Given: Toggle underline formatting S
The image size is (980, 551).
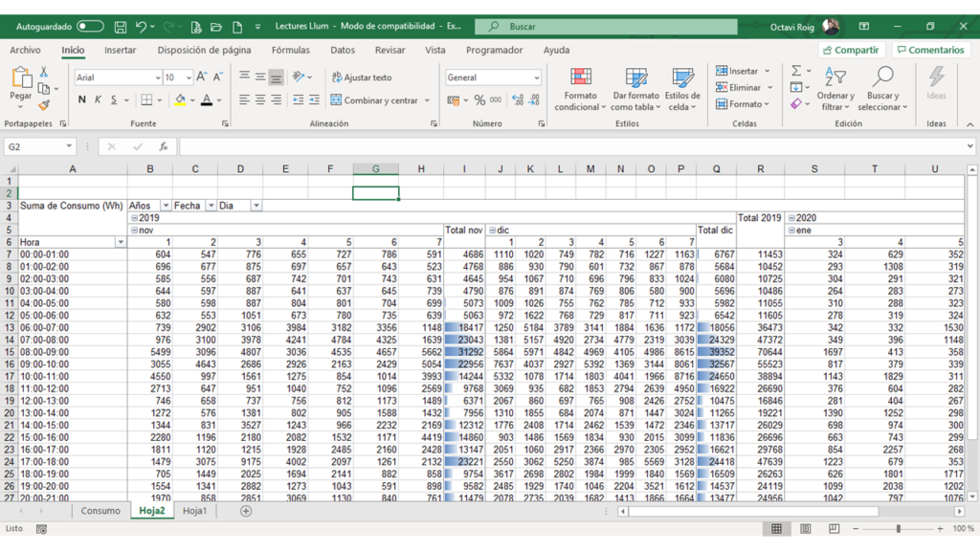Looking at the screenshot, I should click(114, 99).
